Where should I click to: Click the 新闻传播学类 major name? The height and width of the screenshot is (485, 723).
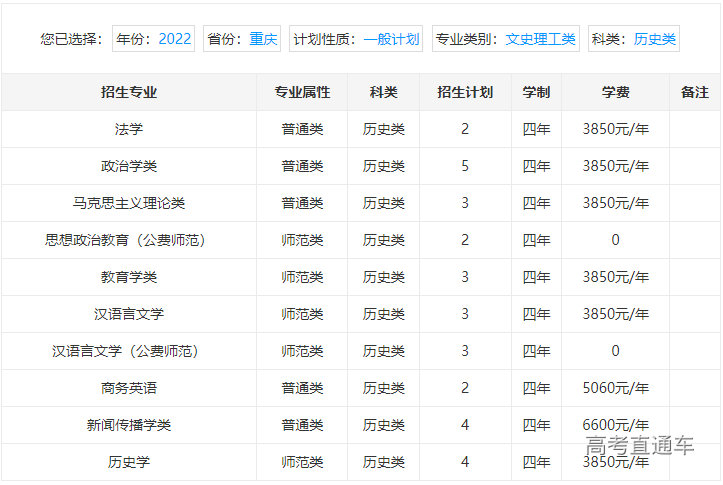[x=129, y=425]
